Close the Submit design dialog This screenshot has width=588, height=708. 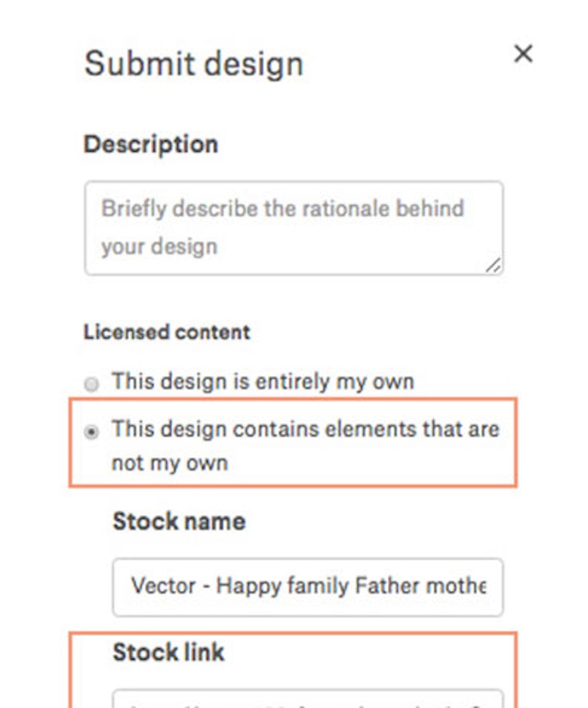pyautogui.click(x=524, y=54)
